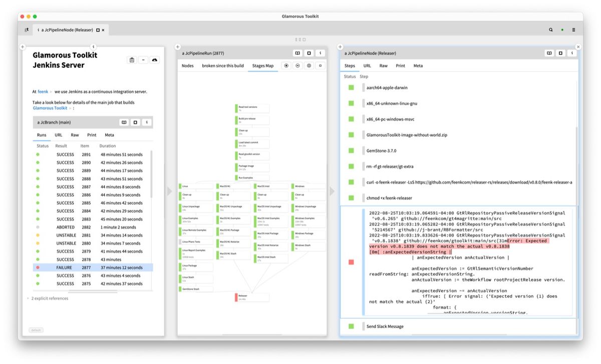Image resolution: width=601 pixels, height=364 pixels.
Task: Click the info icon in JcPipelineNode (Releaser) header
Action: coord(572,53)
